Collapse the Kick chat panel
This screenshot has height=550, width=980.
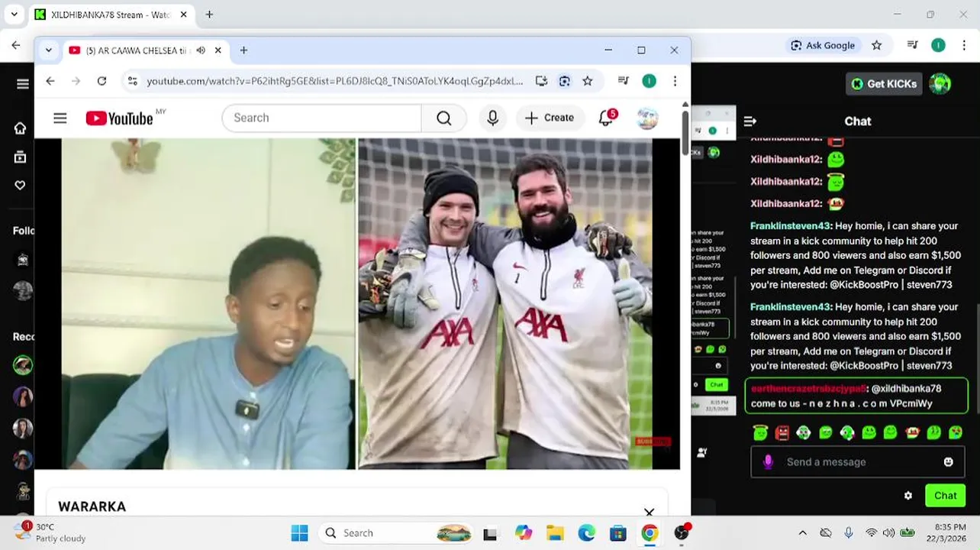[750, 121]
